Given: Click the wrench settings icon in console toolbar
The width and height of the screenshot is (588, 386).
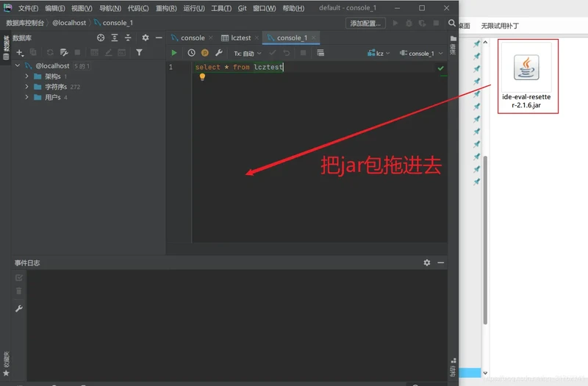Looking at the screenshot, I should 218,53.
